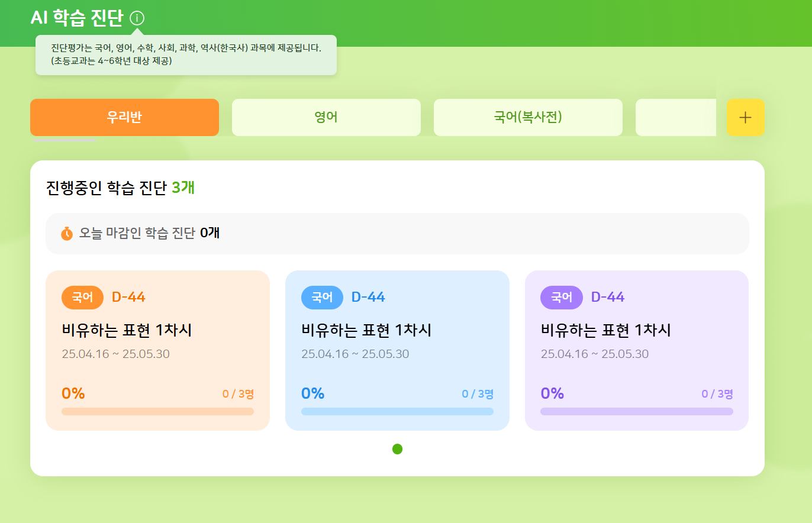812x523 pixels.
Task: Select the 우리반 tab
Action: [x=124, y=117]
